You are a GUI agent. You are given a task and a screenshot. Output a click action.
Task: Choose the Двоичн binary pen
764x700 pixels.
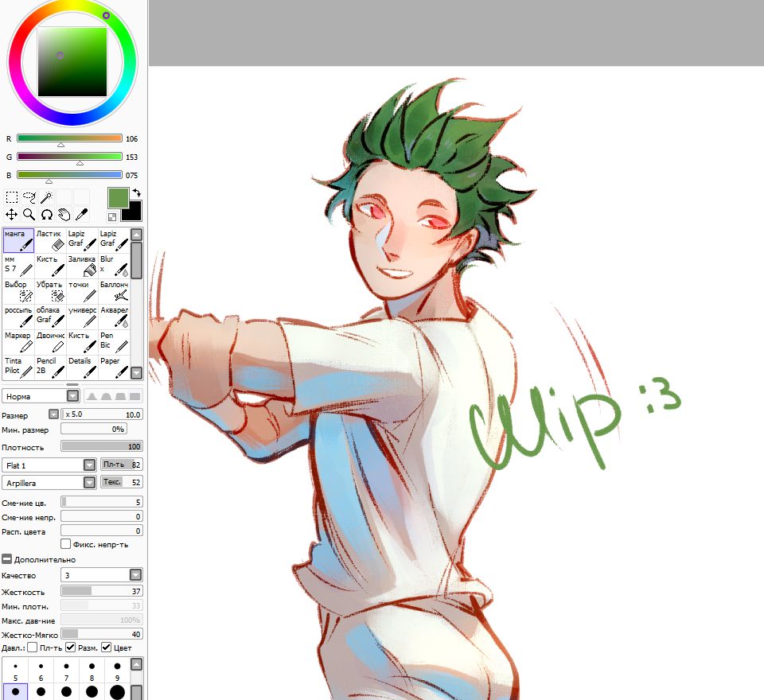tap(50, 342)
